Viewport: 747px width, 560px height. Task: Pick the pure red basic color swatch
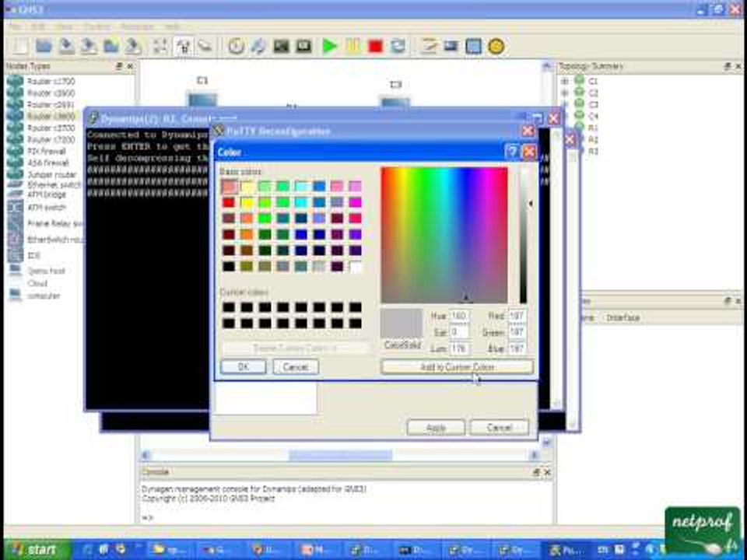(229, 202)
